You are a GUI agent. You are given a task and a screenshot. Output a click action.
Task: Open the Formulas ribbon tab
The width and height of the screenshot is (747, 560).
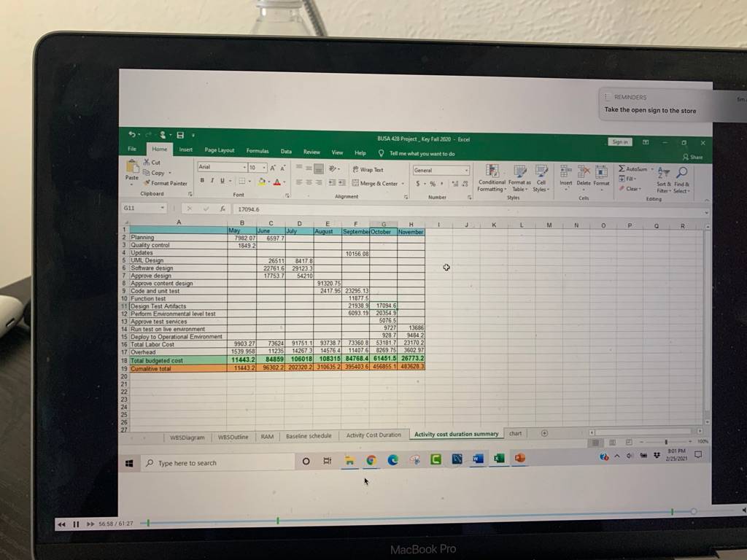(x=258, y=151)
